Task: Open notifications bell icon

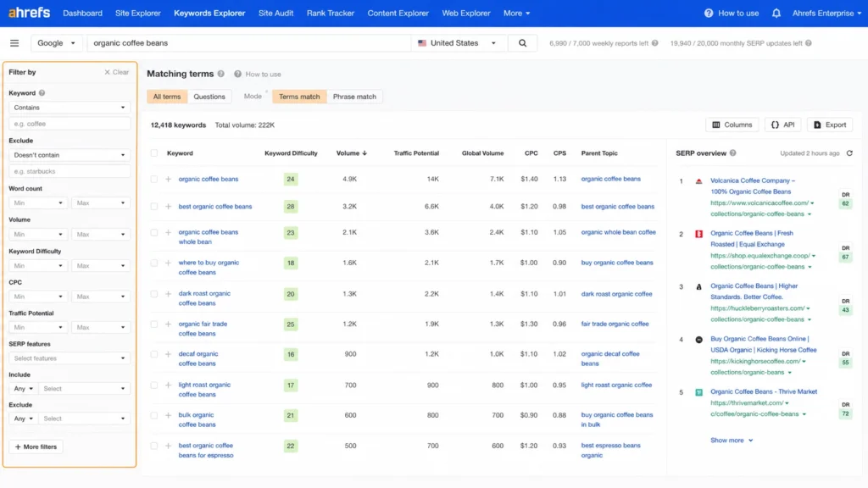Action: point(776,14)
